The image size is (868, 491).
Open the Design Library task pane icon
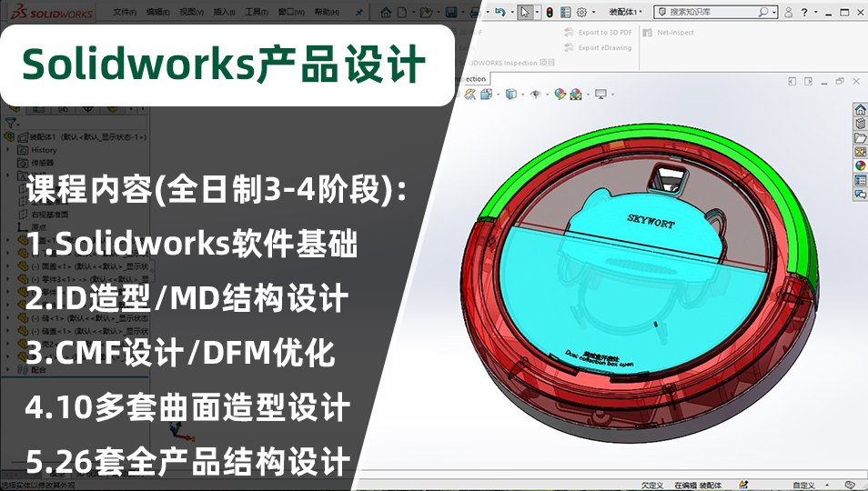860,124
